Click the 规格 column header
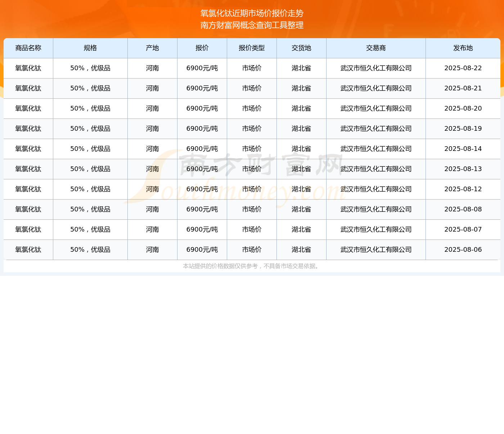 pos(90,48)
